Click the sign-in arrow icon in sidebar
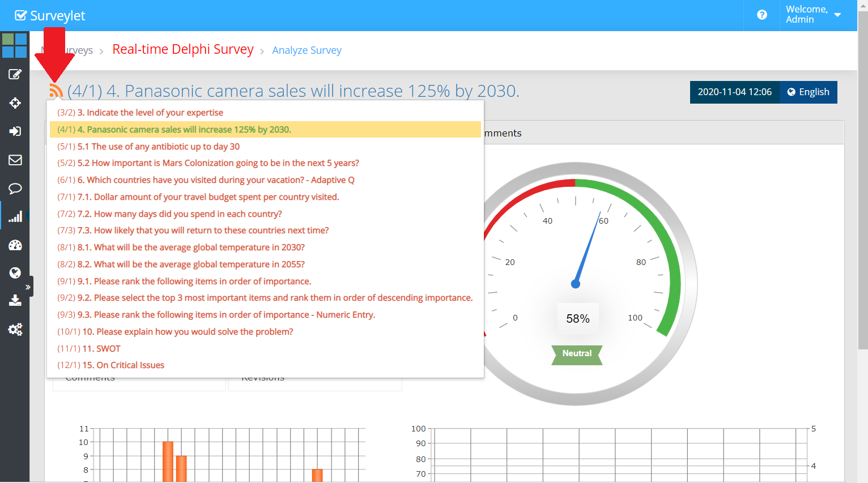Image resolution: width=868 pixels, height=483 pixels. pyautogui.click(x=15, y=131)
